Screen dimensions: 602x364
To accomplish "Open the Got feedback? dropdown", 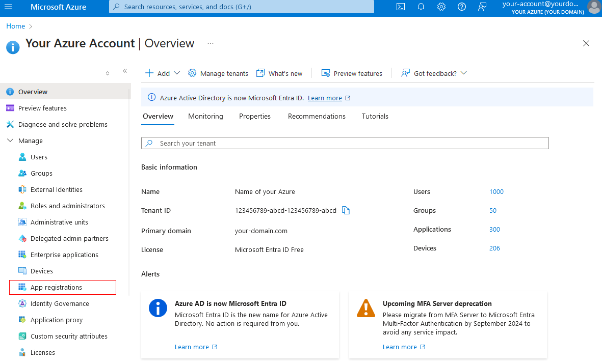I will pos(434,73).
